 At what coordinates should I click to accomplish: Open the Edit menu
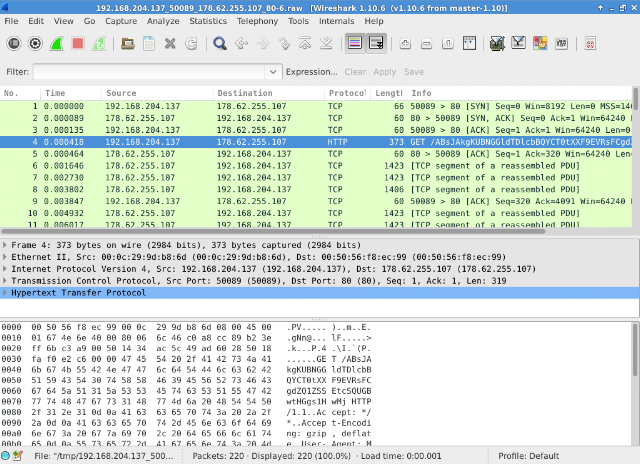36,21
